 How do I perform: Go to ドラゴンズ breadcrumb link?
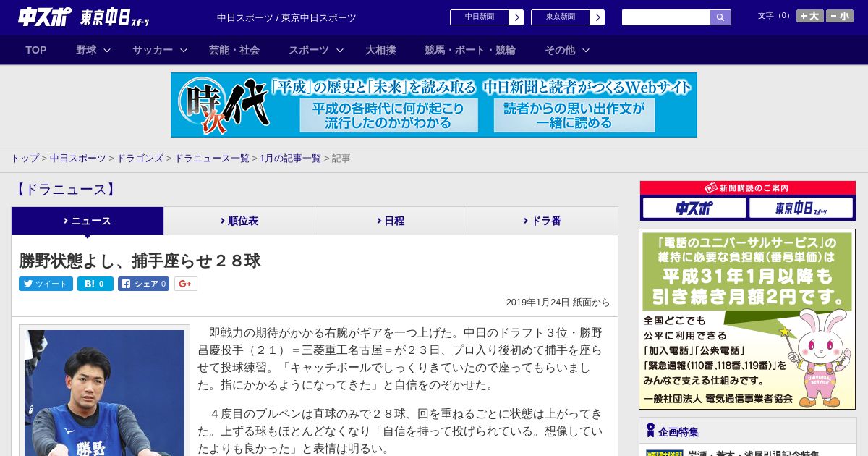pyautogui.click(x=140, y=159)
